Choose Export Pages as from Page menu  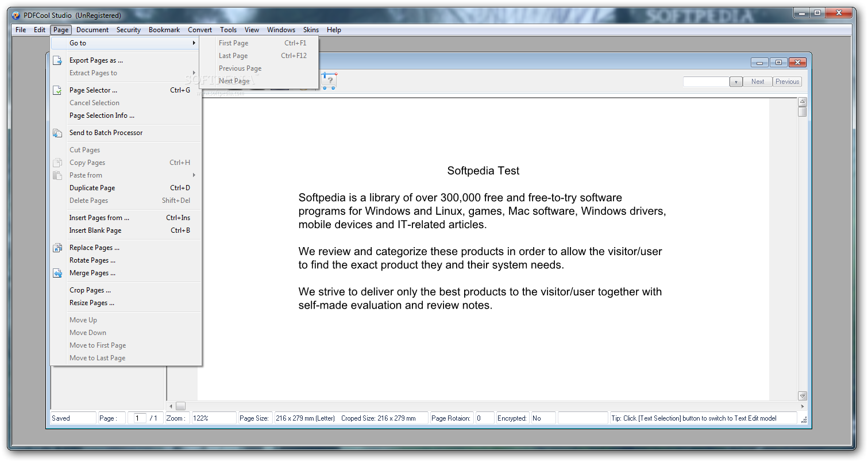point(126,60)
